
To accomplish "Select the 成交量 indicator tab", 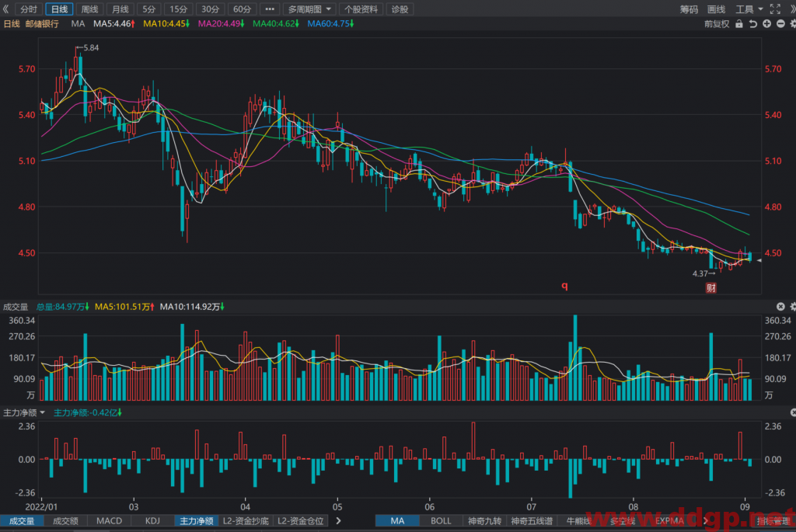I will 22,521.
